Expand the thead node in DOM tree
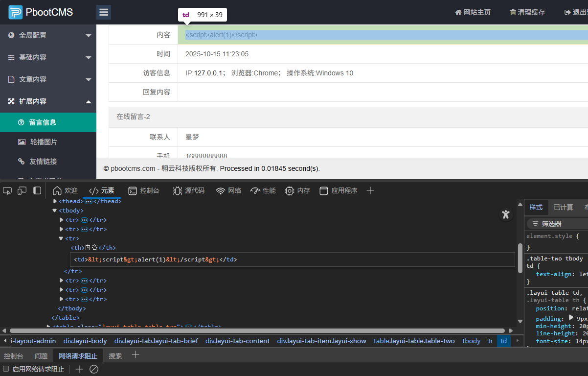588x376 pixels. pos(55,201)
